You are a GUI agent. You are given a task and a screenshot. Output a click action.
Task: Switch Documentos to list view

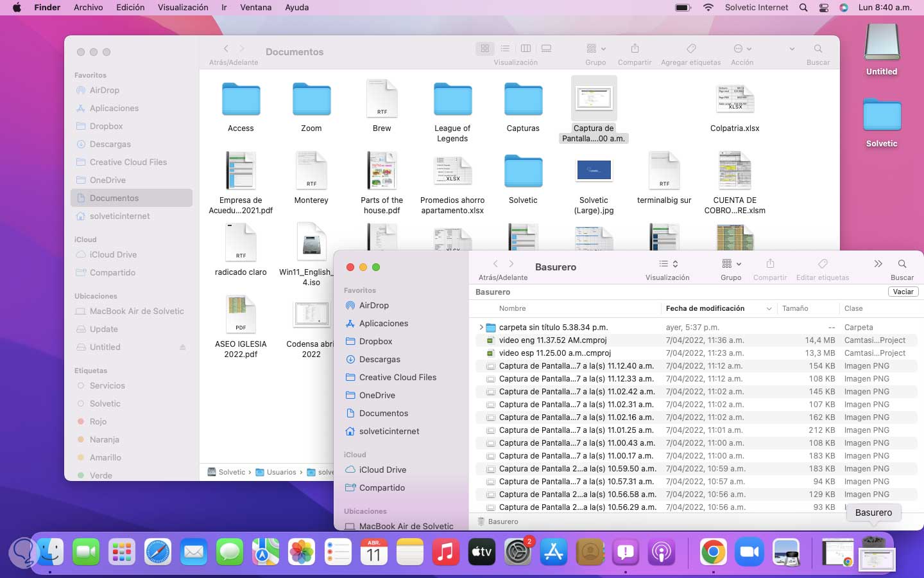pos(505,49)
